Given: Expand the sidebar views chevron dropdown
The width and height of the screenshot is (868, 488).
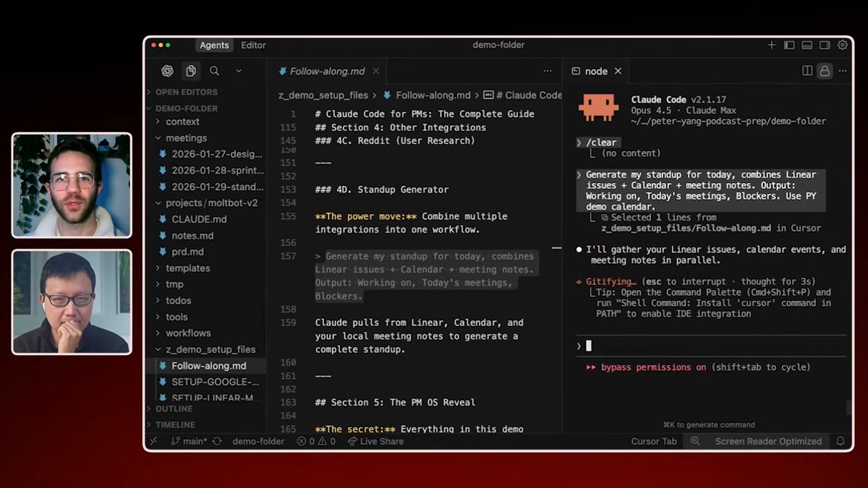Looking at the screenshot, I should 239,71.
